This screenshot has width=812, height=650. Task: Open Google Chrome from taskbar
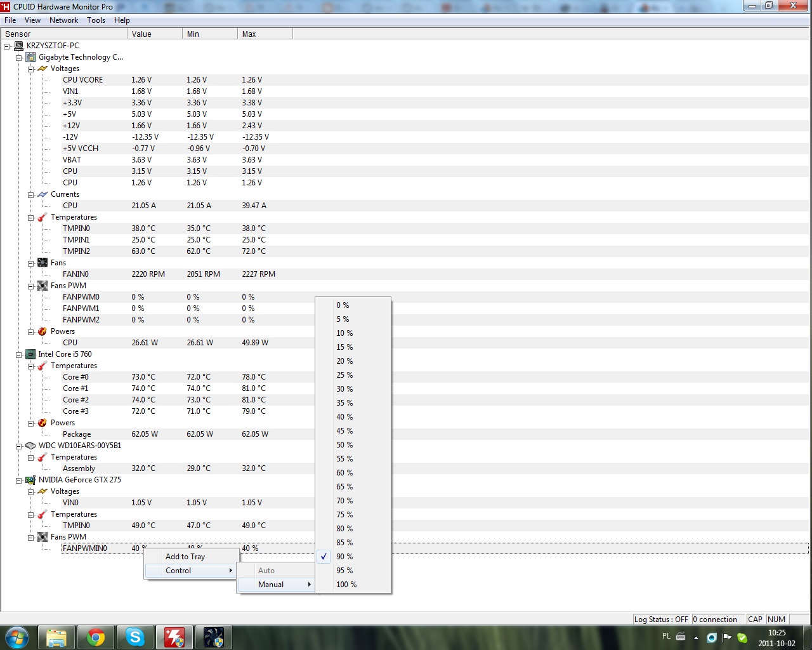pos(96,637)
